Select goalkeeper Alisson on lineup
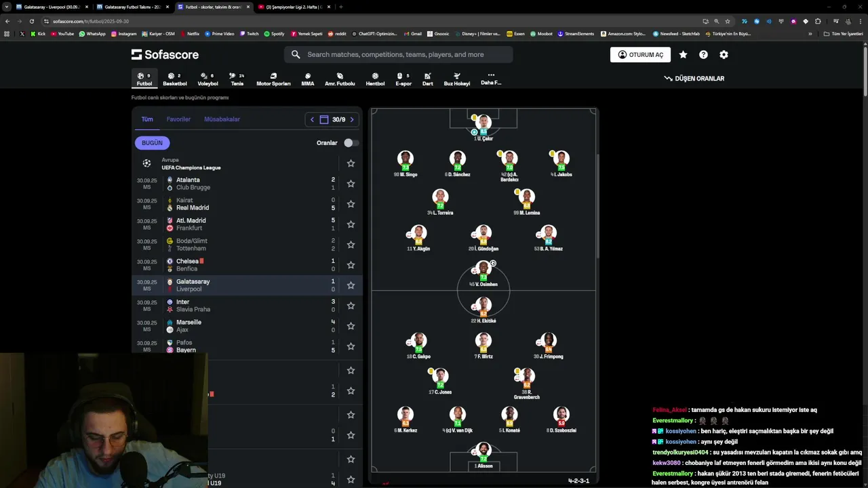The height and width of the screenshot is (488, 868). coord(484,455)
